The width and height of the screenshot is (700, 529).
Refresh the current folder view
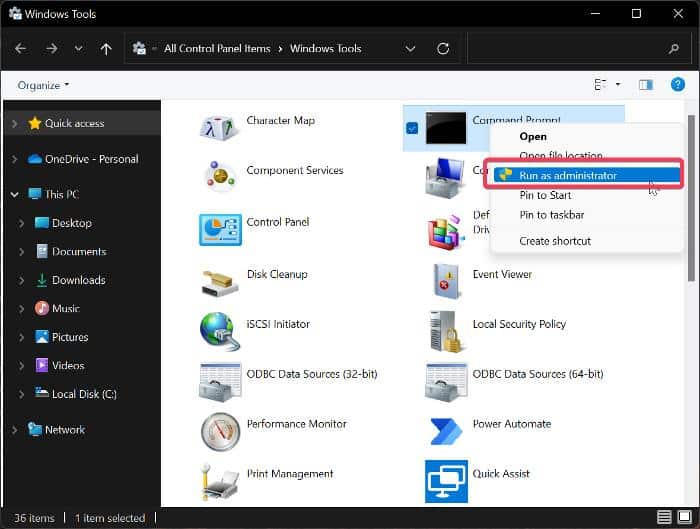coord(442,48)
